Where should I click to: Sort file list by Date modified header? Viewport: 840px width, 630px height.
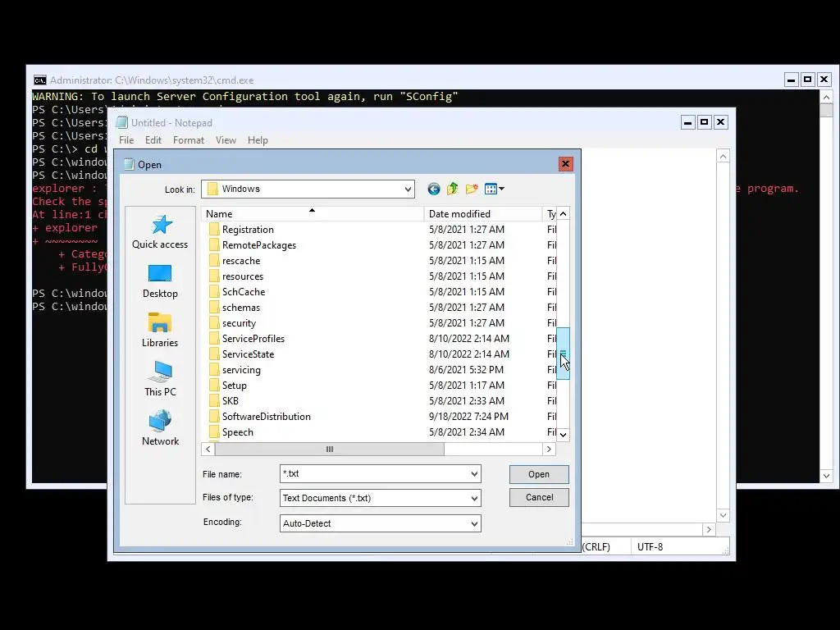(483, 214)
